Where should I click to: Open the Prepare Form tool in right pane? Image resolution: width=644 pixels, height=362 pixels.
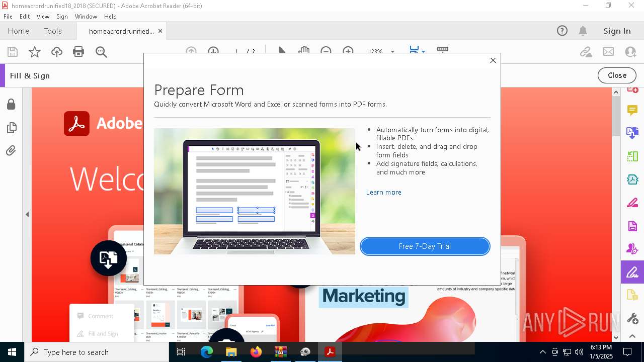click(632, 226)
